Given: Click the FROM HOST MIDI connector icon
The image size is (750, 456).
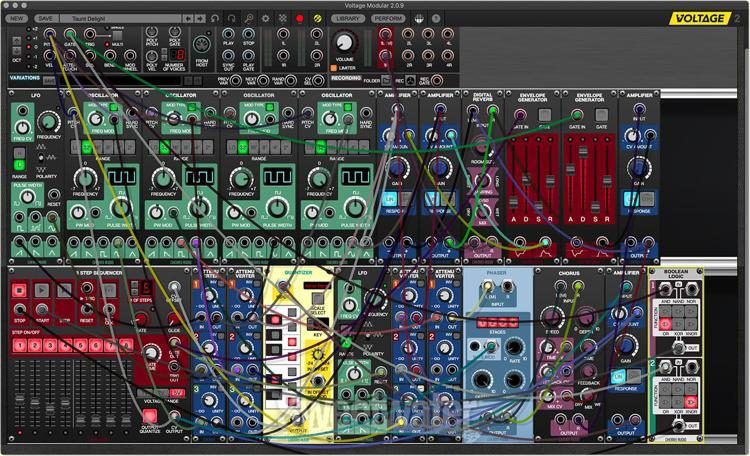Looking at the screenshot, I should coord(202,45).
